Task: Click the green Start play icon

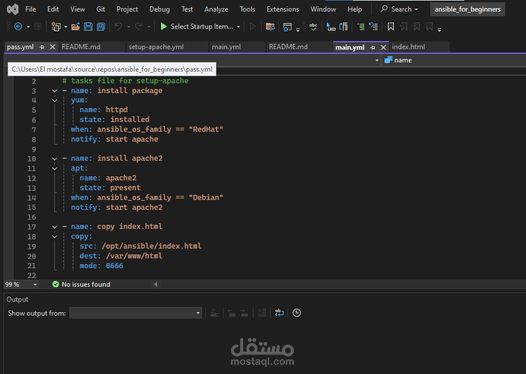Action: click(163, 26)
